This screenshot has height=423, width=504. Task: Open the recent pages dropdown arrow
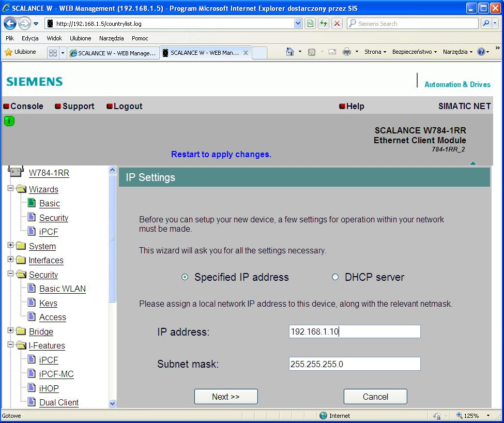[x=36, y=24]
